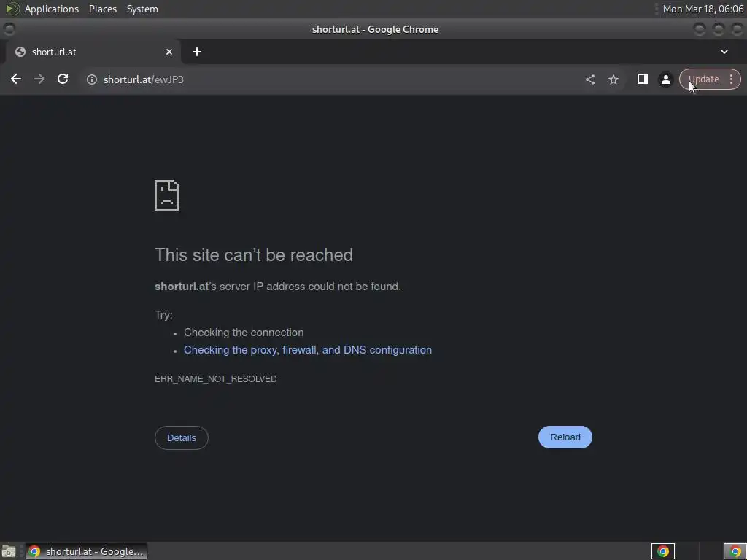View site information icon in address bar
747x560 pixels.
coord(91,79)
